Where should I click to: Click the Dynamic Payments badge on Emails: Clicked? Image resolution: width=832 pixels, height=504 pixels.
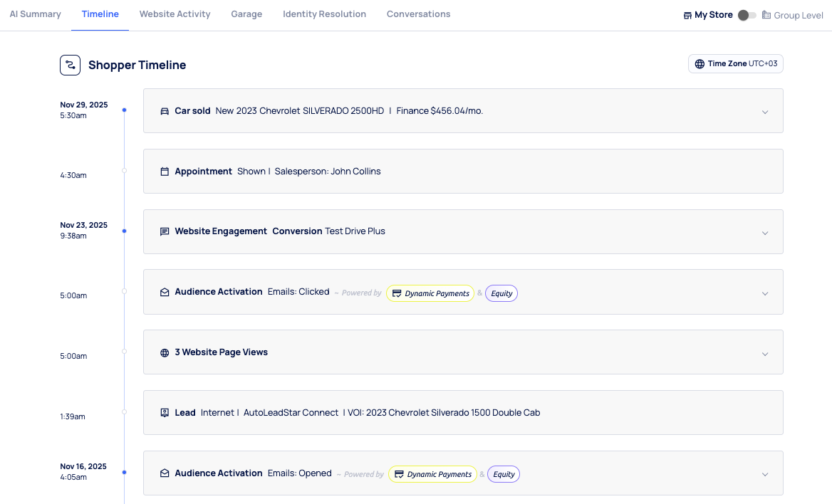tap(430, 293)
